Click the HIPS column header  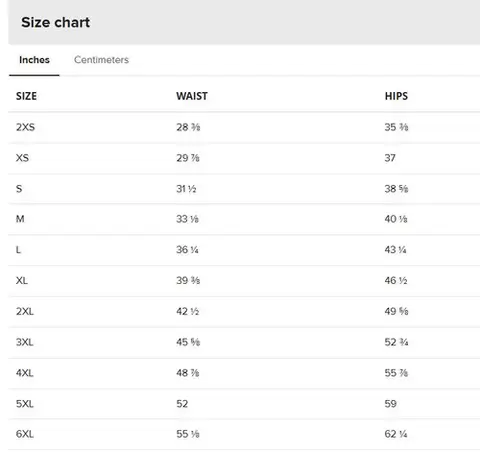point(396,96)
